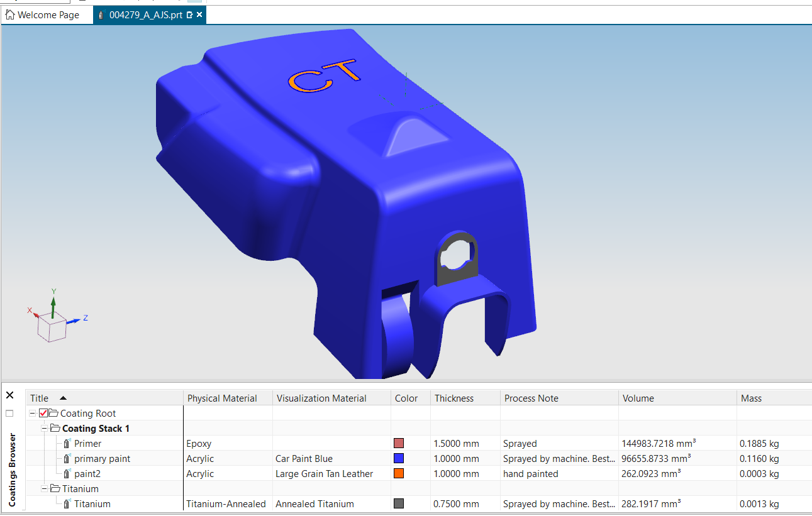The height and width of the screenshot is (516, 812).
Task: Click the Coating Stack 1 folder icon
Action: click(x=55, y=429)
